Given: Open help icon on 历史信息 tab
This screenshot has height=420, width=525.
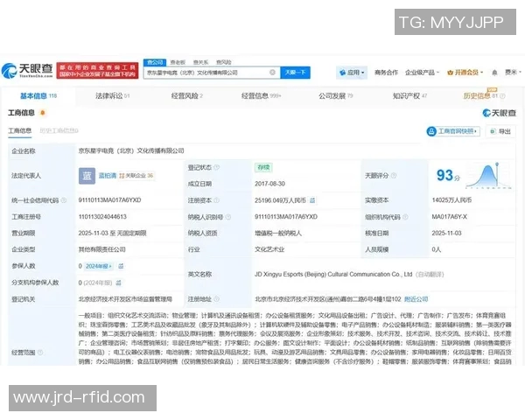Looking at the screenshot, I should point(502,96).
